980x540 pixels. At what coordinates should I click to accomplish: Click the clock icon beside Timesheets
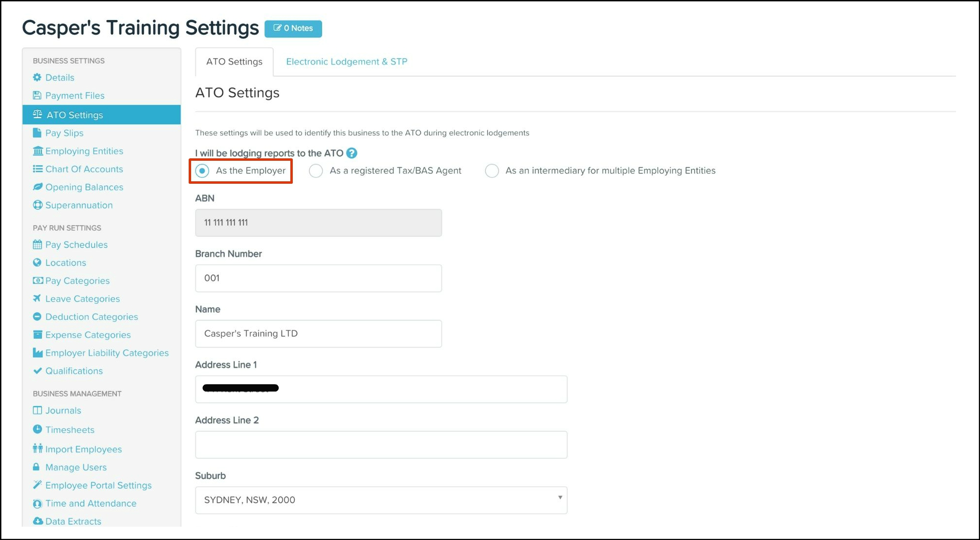click(x=37, y=430)
